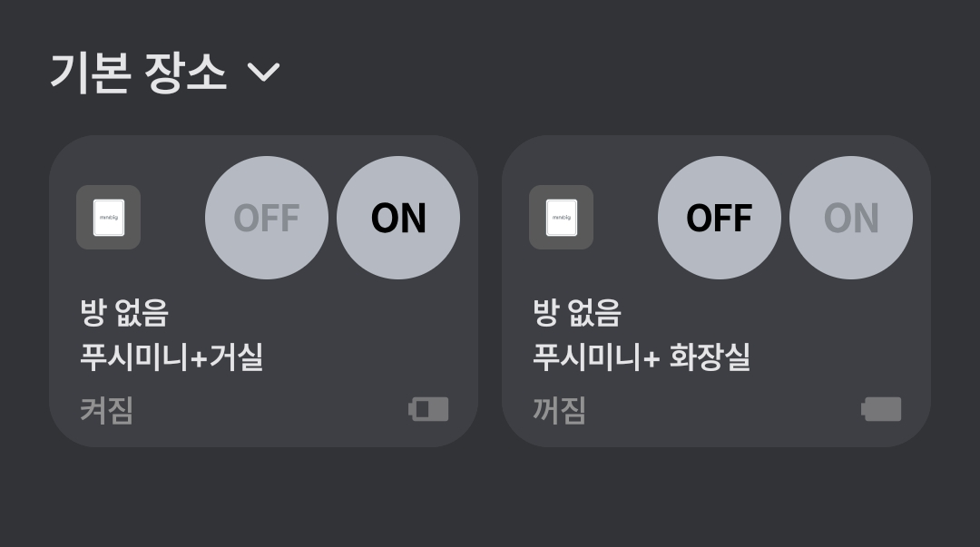Viewport: 980px width, 547px height.
Task: Open the 푸시미니+거실 device name
Action: pos(171,357)
